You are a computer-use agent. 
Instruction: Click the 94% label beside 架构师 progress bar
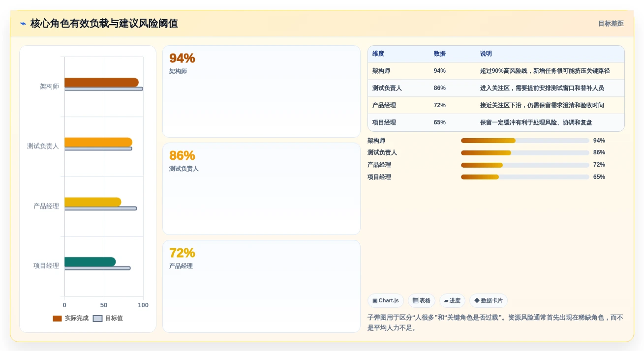click(599, 141)
